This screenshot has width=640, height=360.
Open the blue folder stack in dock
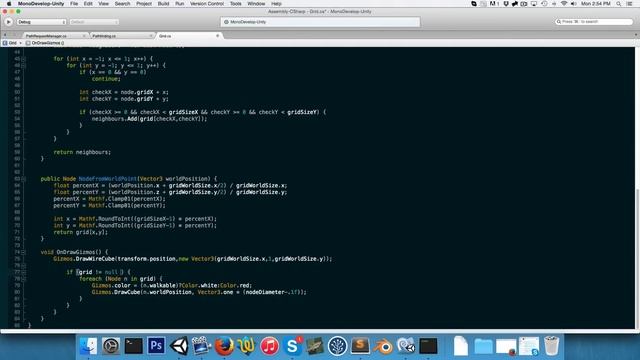(x=483, y=346)
